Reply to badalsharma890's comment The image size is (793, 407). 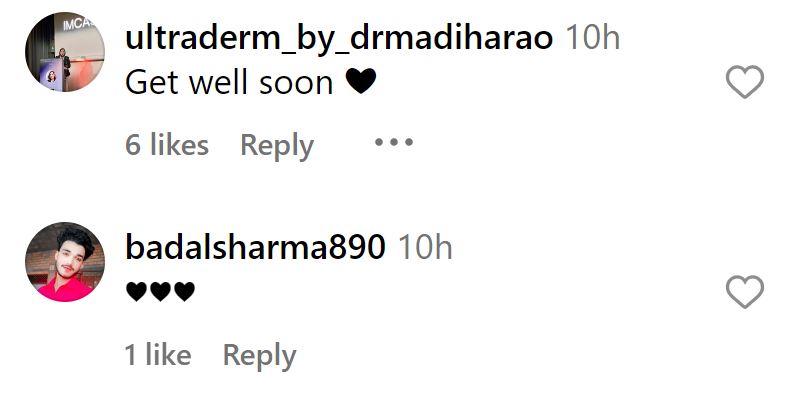259,356
